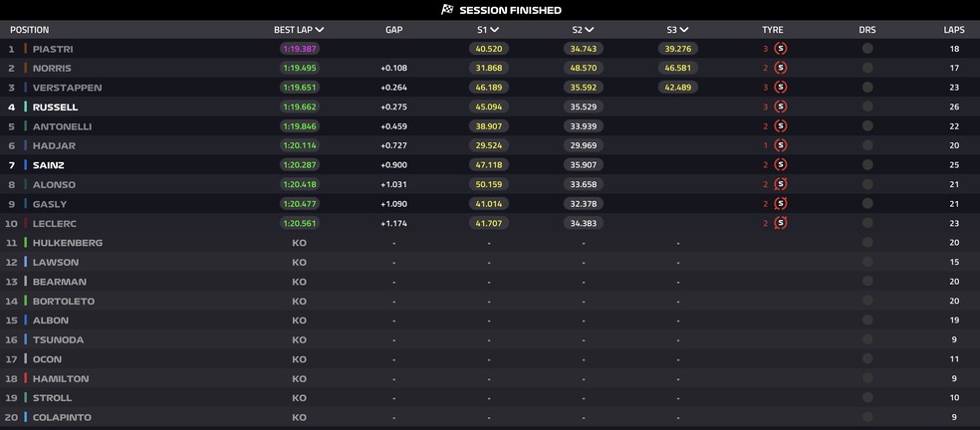The image size is (980, 430).
Task: Click the checkered flag session icon
Action: [447, 10]
